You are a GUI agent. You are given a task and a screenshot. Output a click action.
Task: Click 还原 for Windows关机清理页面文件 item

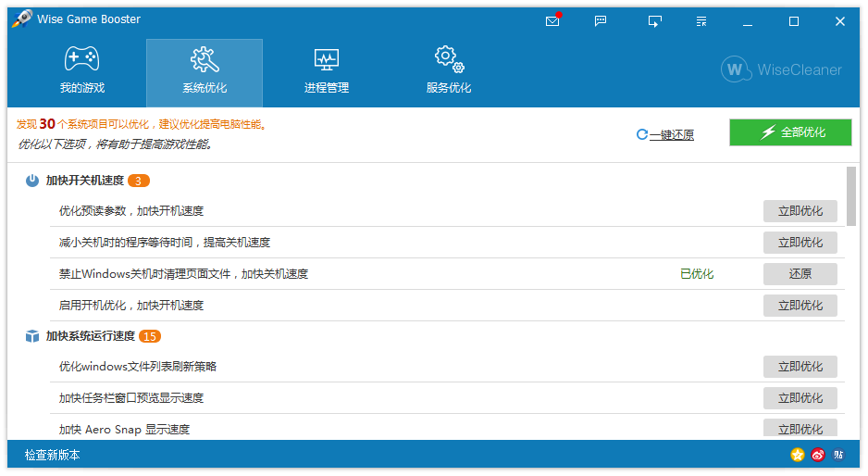(x=800, y=274)
